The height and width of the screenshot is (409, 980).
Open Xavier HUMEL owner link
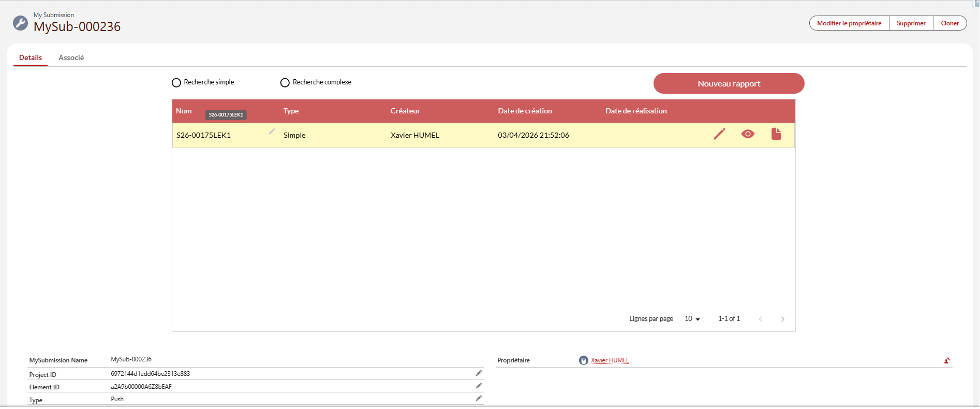tap(610, 360)
